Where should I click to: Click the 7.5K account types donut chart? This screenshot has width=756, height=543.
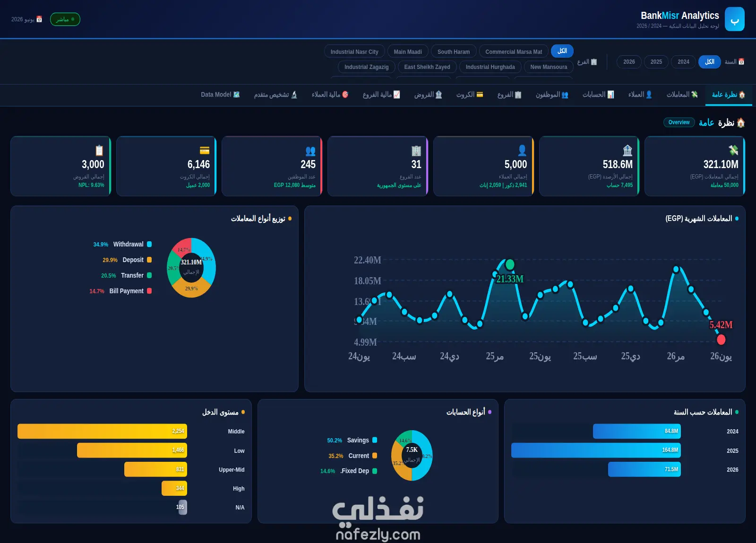tap(412, 456)
